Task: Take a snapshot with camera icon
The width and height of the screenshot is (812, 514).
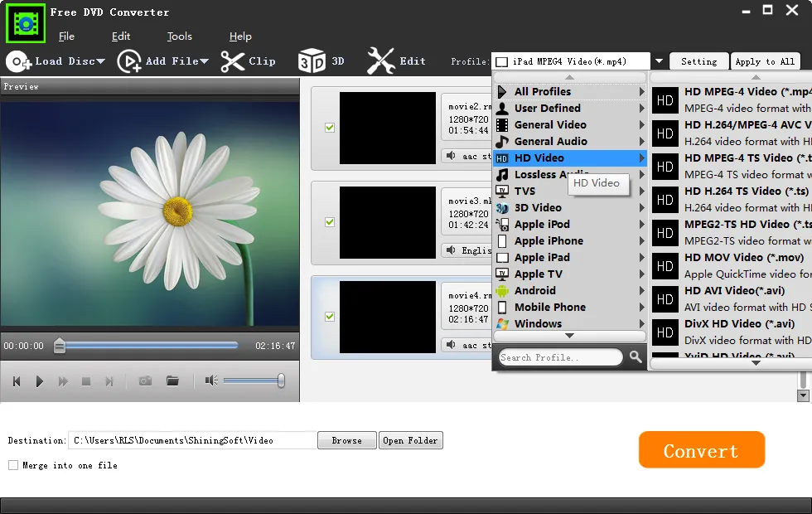Action: [x=145, y=381]
